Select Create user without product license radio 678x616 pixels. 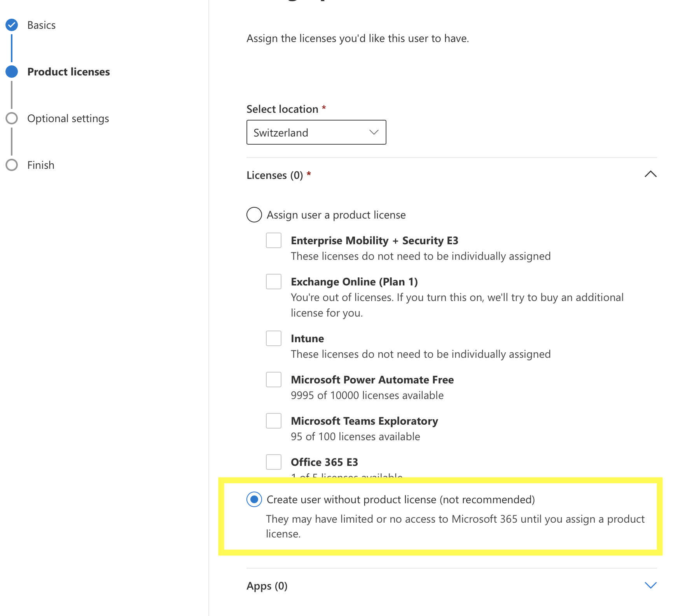tap(254, 499)
